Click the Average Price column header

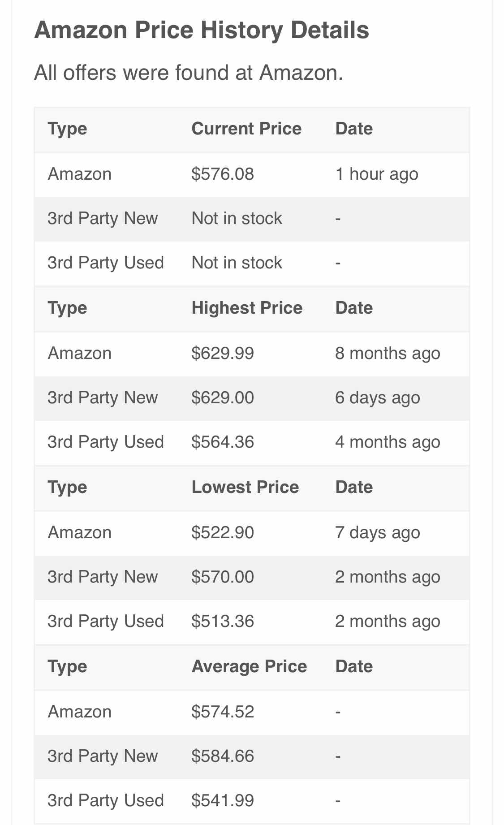(249, 667)
